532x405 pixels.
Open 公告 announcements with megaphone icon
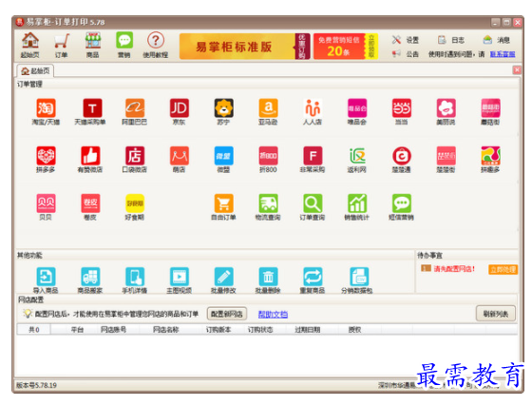point(406,54)
